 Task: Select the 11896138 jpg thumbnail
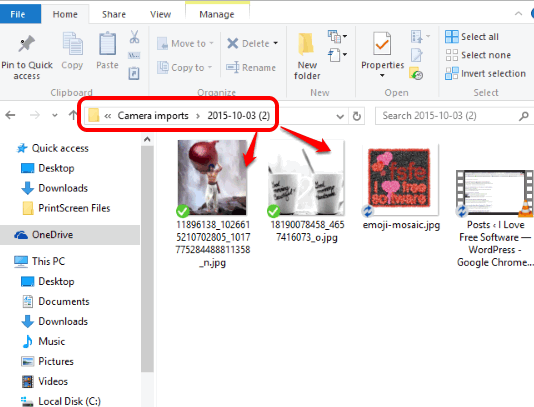tap(212, 177)
